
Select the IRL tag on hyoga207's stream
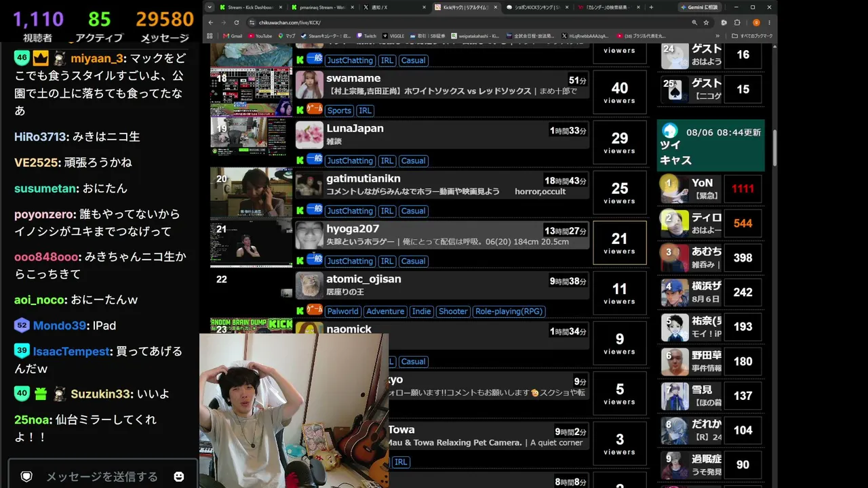pyautogui.click(x=387, y=261)
